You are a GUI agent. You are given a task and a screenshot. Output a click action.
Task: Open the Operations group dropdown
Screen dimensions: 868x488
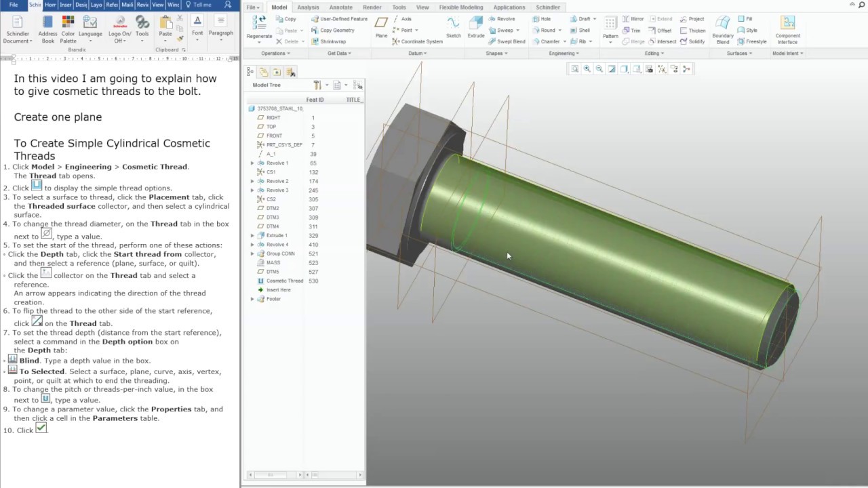(x=275, y=53)
